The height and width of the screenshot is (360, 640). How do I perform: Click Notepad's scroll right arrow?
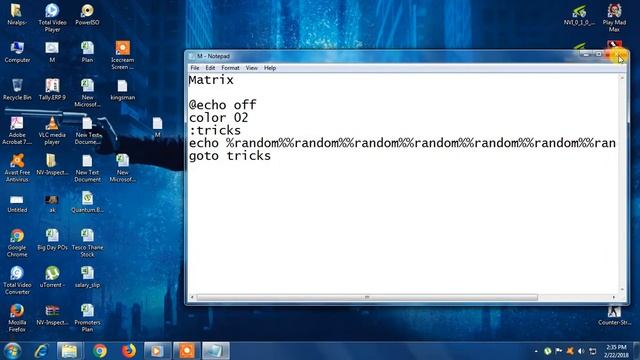[613, 297]
